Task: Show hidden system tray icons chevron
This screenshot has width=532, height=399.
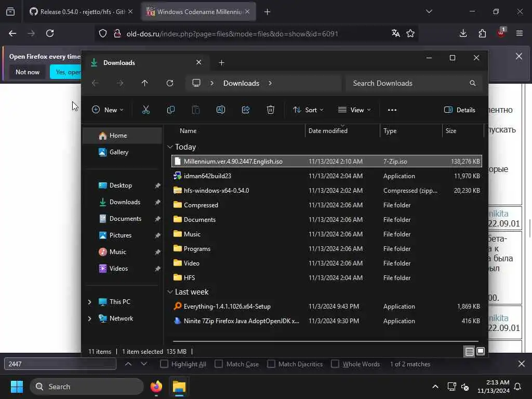Action: 435,387
